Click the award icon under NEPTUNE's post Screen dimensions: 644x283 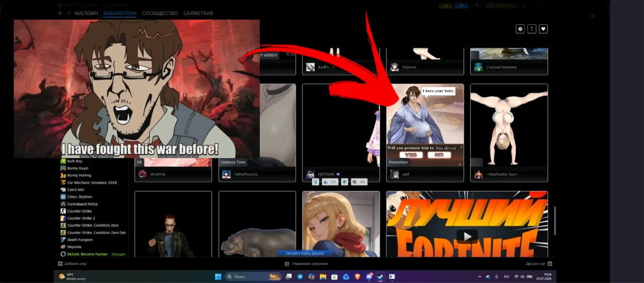coord(315,182)
